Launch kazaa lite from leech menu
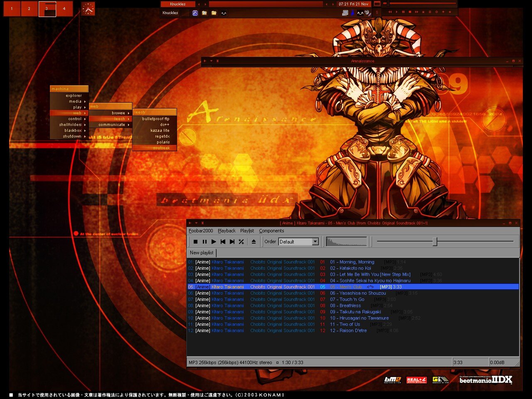The width and height of the screenshot is (532, 399). (x=155, y=131)
